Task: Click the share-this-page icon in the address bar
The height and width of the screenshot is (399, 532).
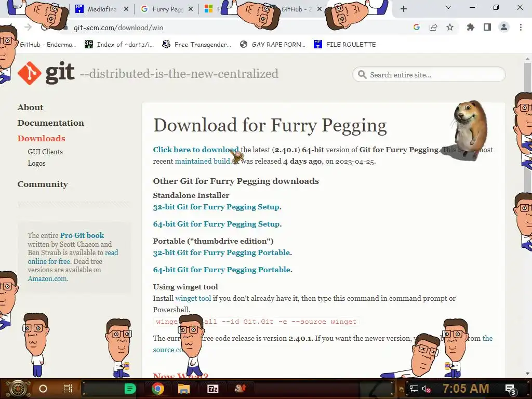Action: click(433, 27)
